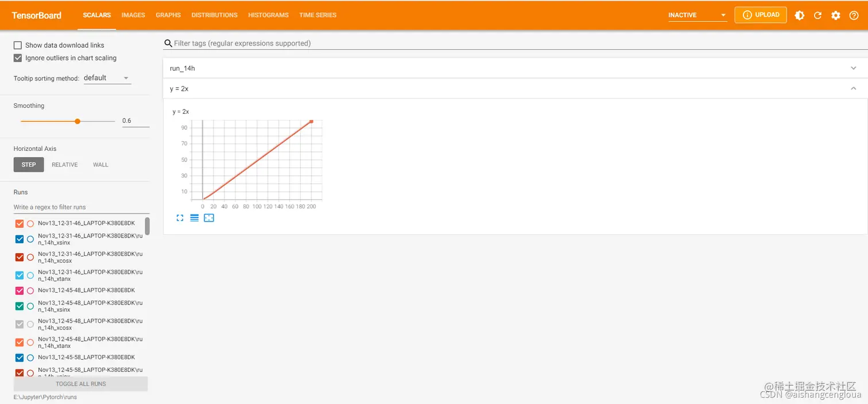Uncheck run Nov13_12-31-46 run_14h_xsinx
868x404 pixels.
point(20,239)
